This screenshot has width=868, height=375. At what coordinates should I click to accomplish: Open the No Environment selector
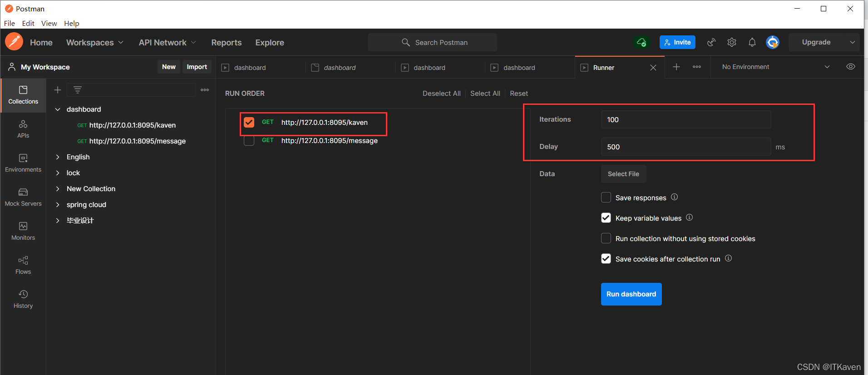coord(776,67)
